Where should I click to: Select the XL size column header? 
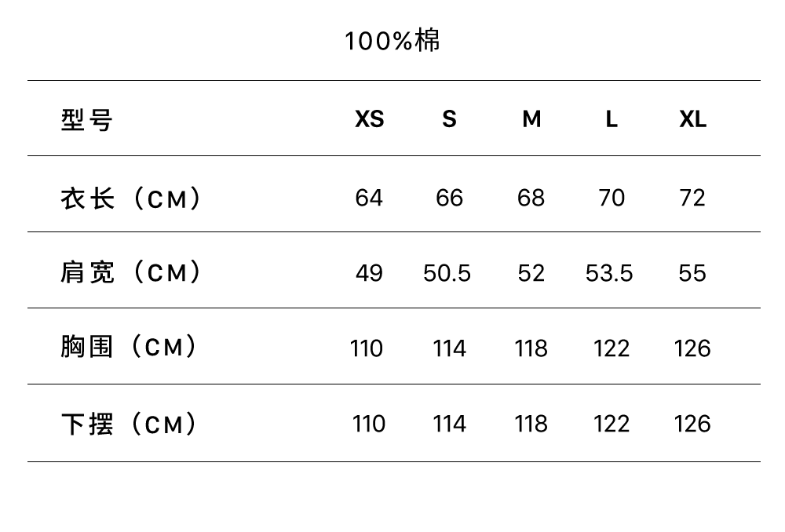click(x=692, y=119)
